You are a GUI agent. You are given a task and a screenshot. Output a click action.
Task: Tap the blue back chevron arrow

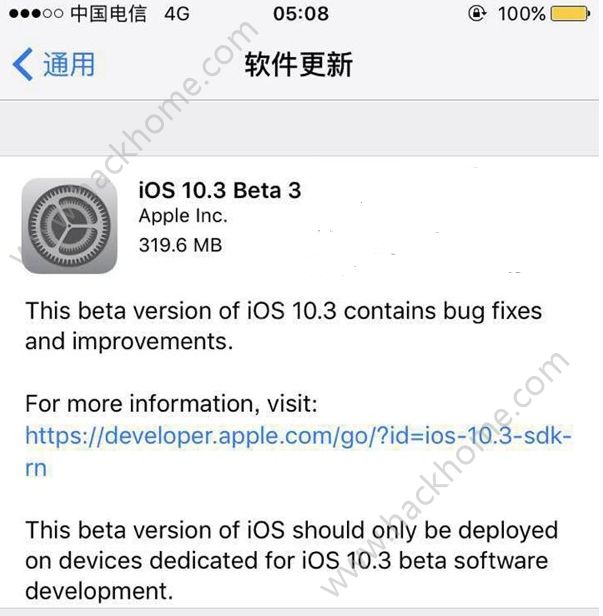[22, 64]
